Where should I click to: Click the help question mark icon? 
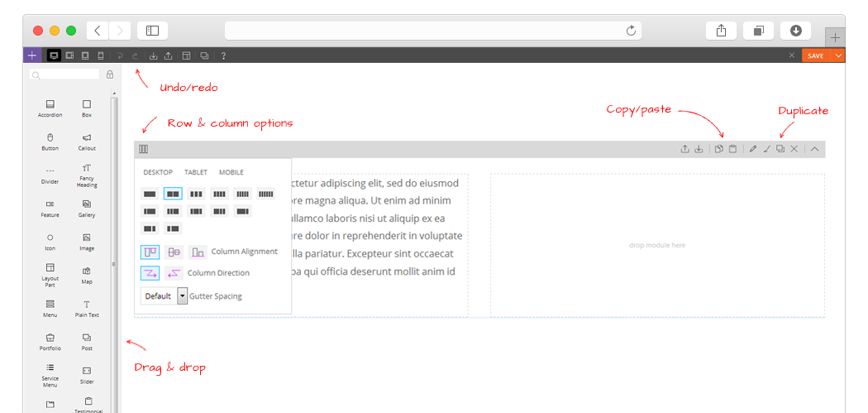[x=223, y=55]
